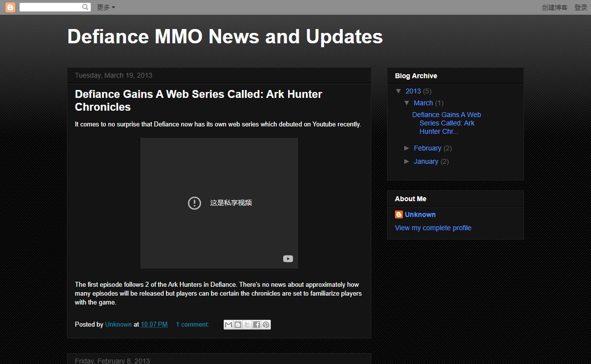The width and height of the screenshot is (591, 364).
Task: Open the 2013 archive link
Action: point(413,91)
